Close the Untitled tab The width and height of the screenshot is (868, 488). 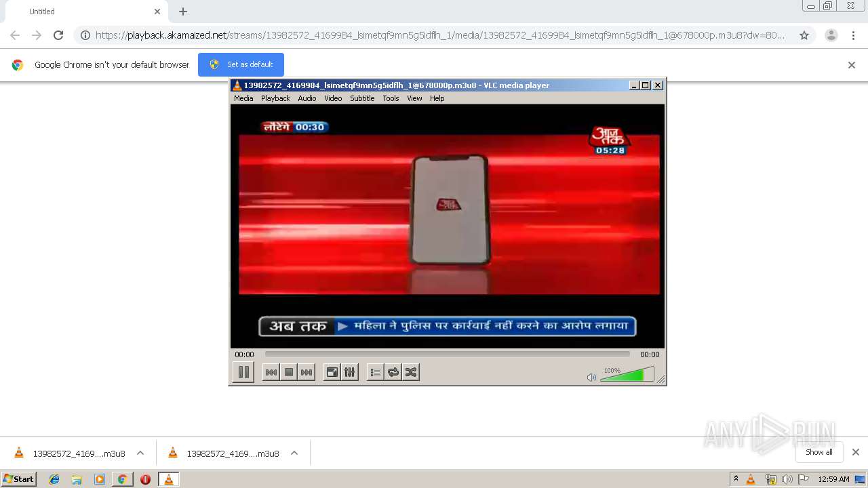point(157,12)
